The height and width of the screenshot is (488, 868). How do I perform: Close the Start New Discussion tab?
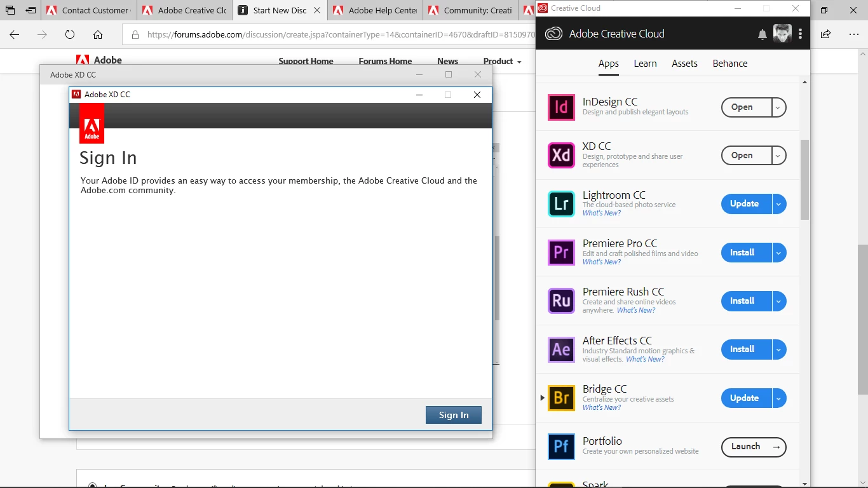[317, 10]
